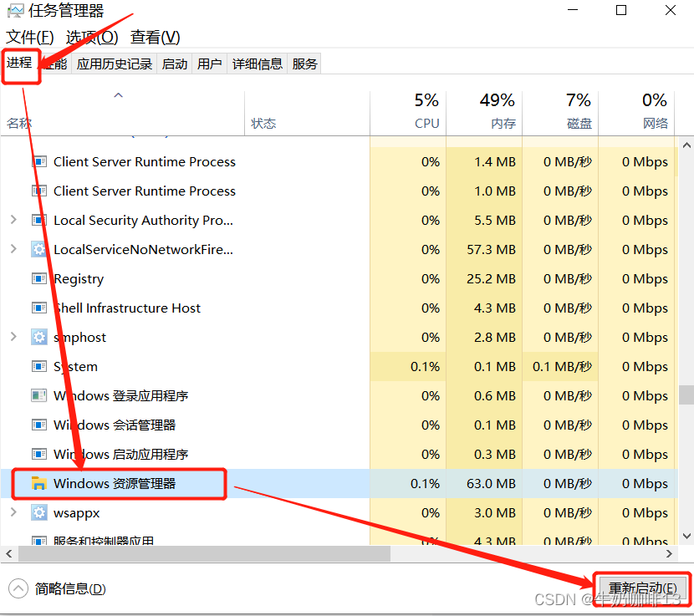
Task: Switch to the 应用历史记录 tab
Action: click(115, 64)
